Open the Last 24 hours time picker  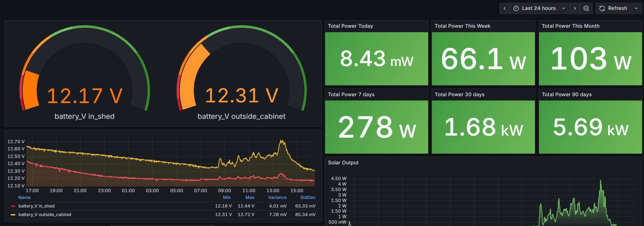[540, 8]
